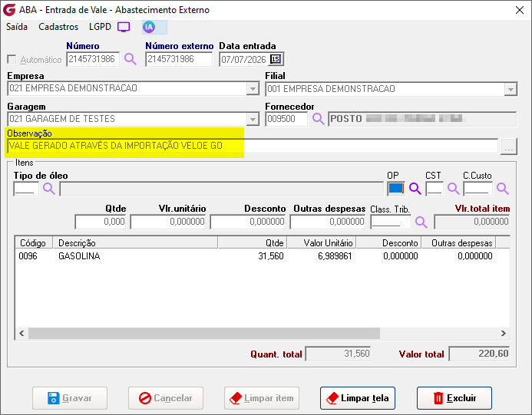Viewport: 532px width, 415px height.
Task: Open the Saída menu
Action: [17, 27]
